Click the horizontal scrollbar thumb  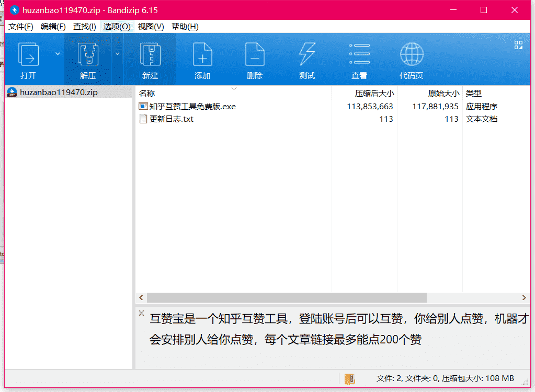[x=287, y=297]
